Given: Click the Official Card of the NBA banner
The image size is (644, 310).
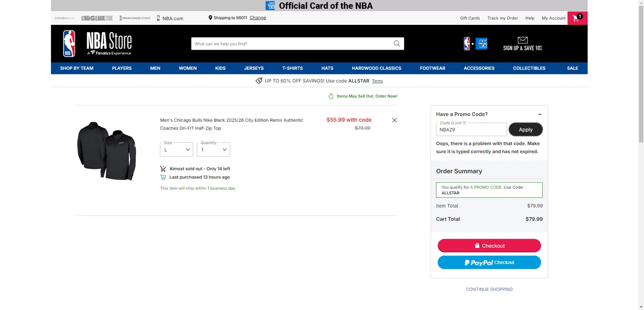Looking at the screenshot, I should (x=319, y=6).
